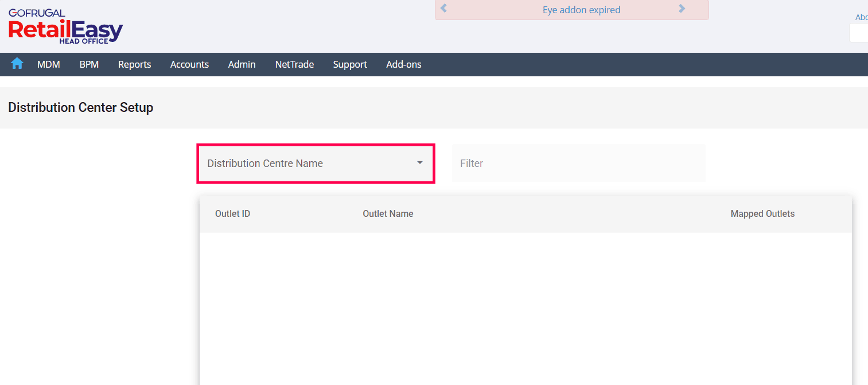Viewport: 868px width, 385px height.
Task: Open the Admin menu
Action: tap(242, 64)
